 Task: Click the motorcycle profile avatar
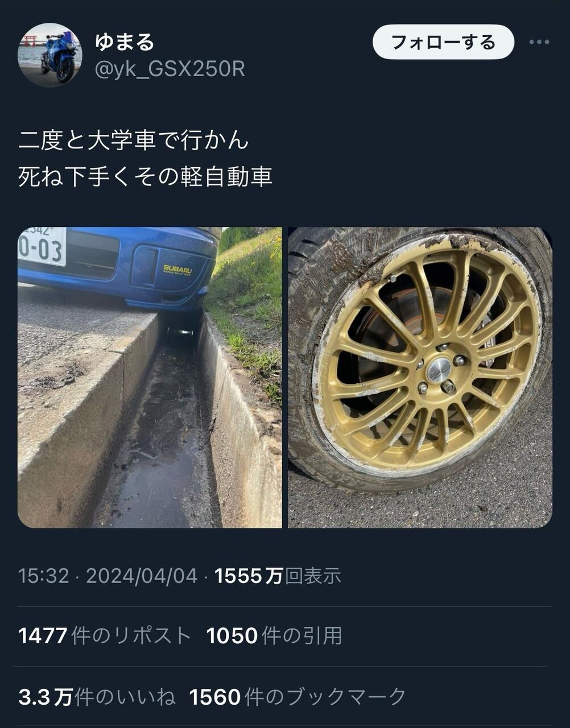[50, 55]
